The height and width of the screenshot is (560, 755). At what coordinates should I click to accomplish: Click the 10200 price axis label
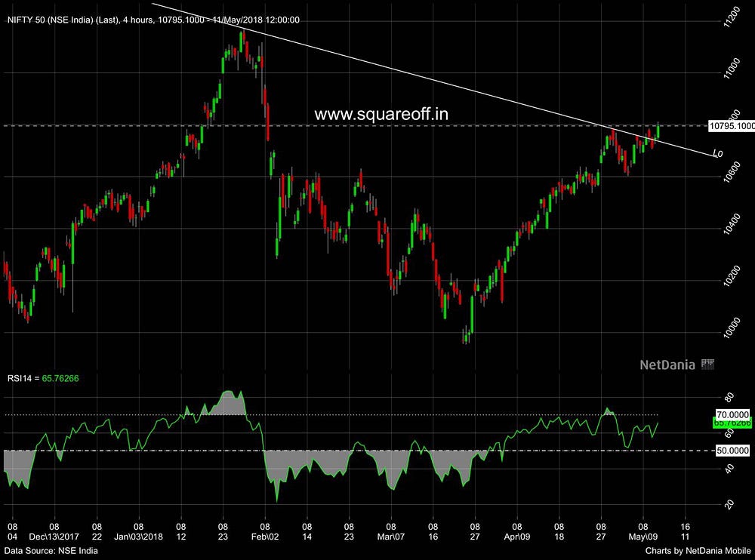tap(732, 276)
